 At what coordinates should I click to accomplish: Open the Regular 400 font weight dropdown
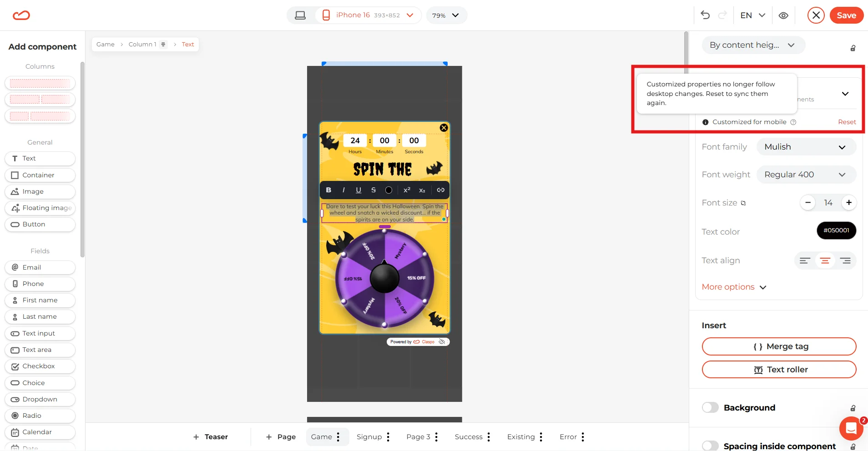click(806, 175)
